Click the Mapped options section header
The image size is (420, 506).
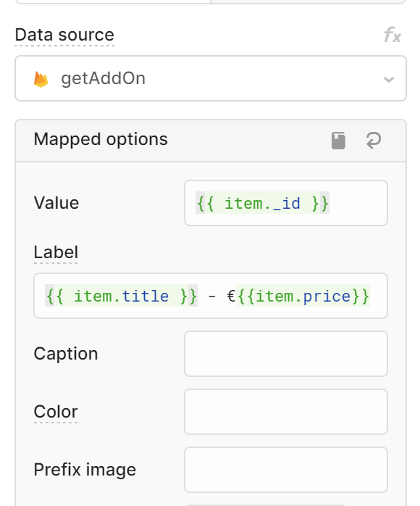211,141
